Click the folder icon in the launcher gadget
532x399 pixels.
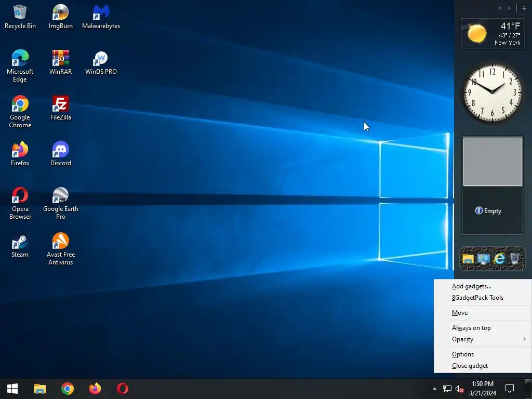(x=468, y=259)
